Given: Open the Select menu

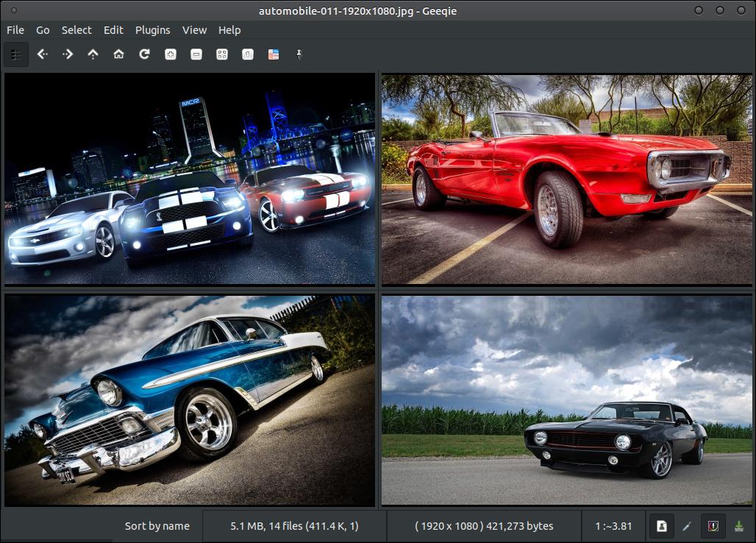Looking at the screenshot, I should pos(76,30).
